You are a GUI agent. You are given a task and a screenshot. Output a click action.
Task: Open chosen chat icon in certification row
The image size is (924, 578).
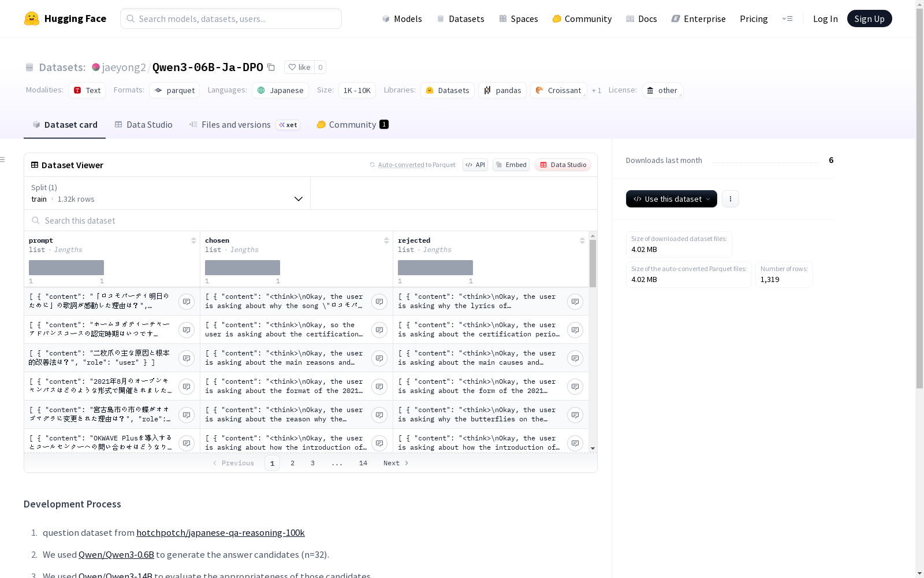379,330
